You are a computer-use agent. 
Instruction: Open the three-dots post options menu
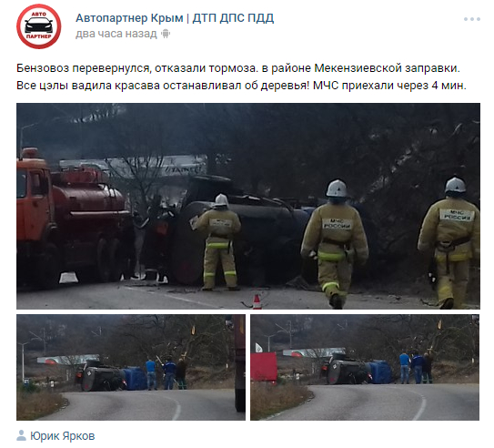(471, 19)
